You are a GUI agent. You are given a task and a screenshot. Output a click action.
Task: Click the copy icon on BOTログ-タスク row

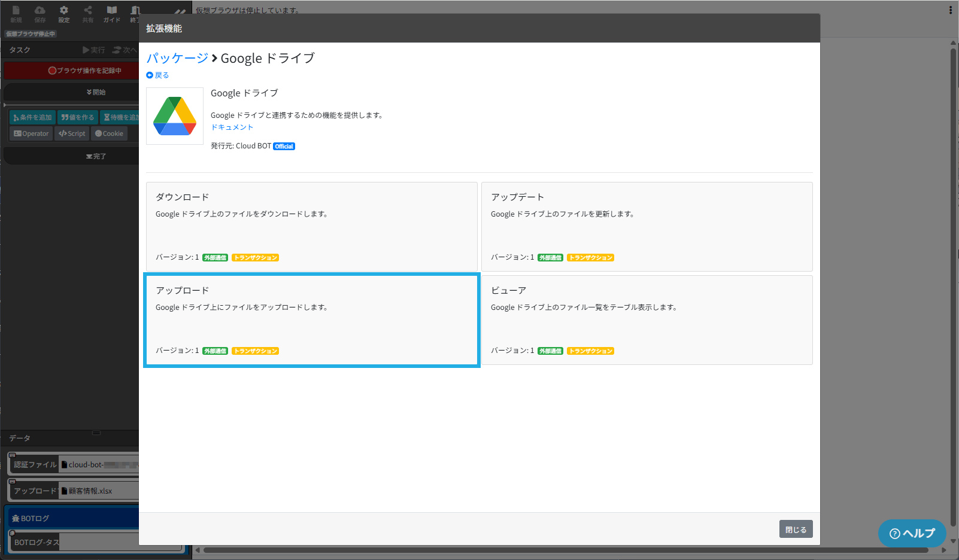pyautogui.click(x=12, y=532)
